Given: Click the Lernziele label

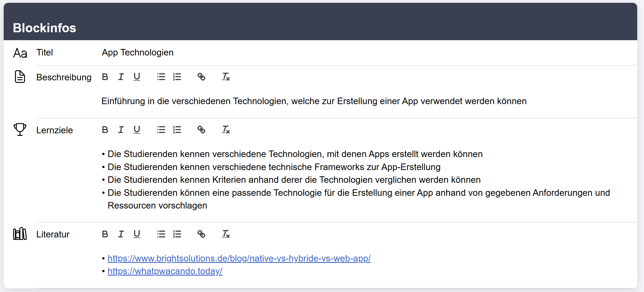Looking at the screenshot, I should 55,130.
